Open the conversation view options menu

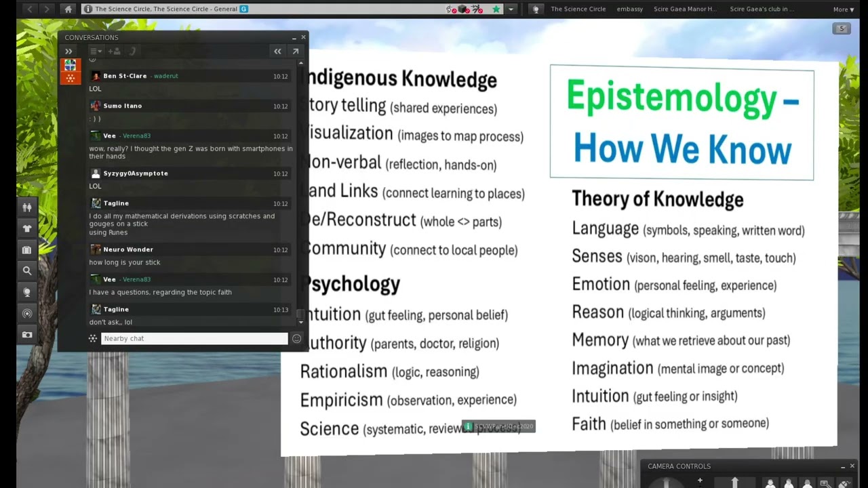pyautogui.click(x=96, y=51)
